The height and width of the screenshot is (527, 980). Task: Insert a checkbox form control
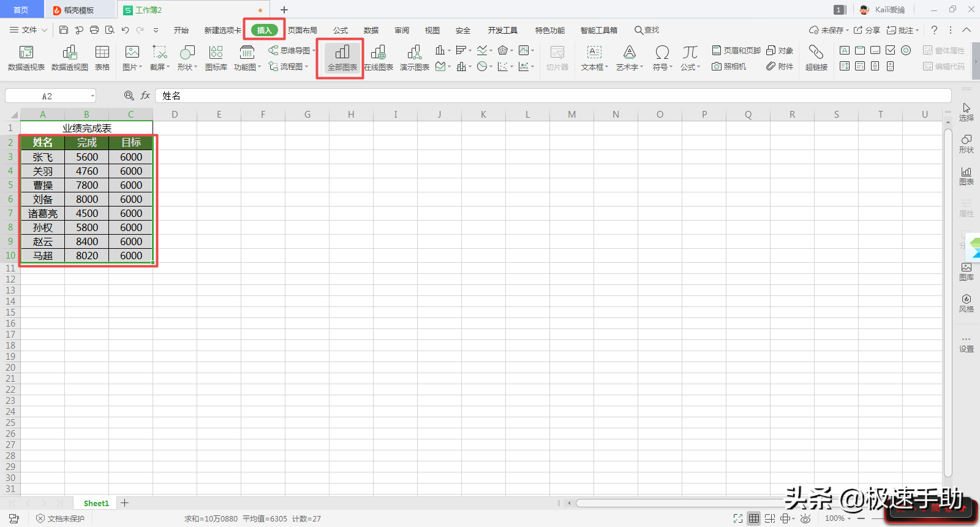[x=891, y=50]
